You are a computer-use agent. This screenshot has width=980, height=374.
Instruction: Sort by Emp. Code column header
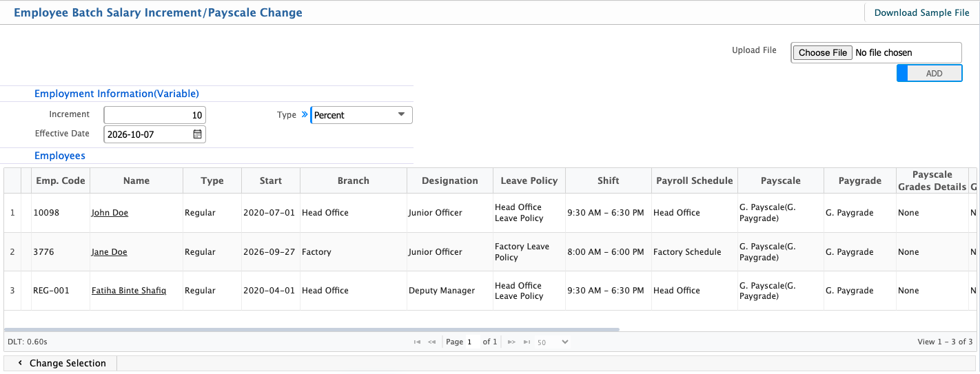click(x=61, y=180)
